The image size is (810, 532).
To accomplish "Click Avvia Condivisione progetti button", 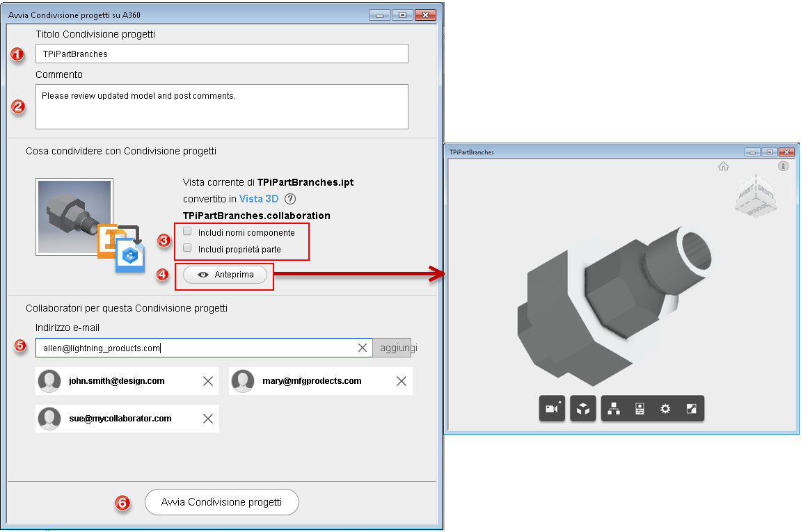I will pyautogui.click(x=221, y=502).
